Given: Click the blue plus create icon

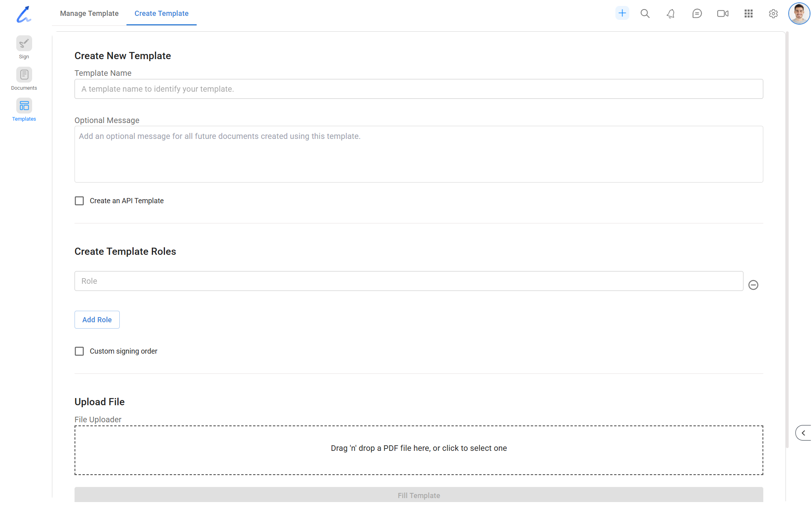Looking at the screenshot, I should tap(622, 13).
